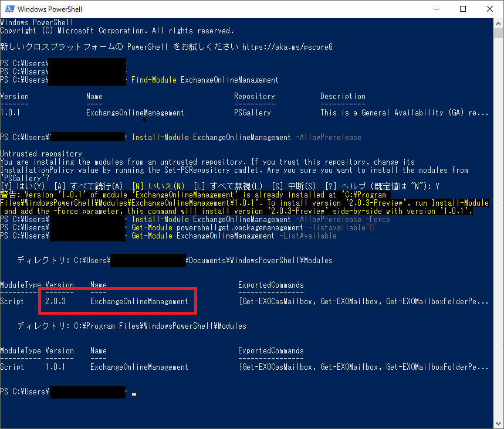
Task: Click the -ListAvailable parameter text
Action: point(307,236)
